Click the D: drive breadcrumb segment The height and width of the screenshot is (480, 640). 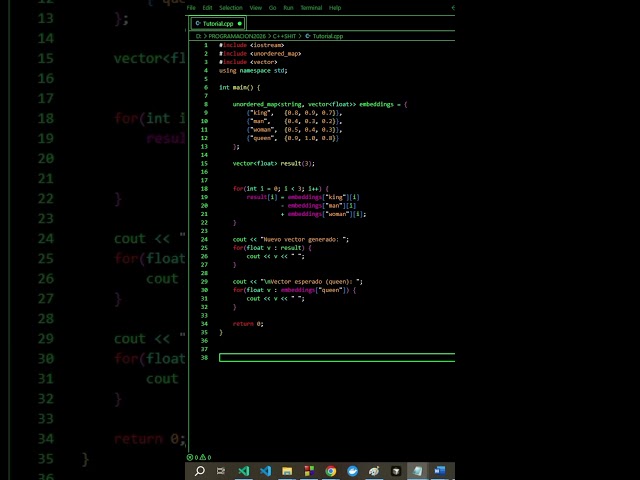click(x=199, y=36)
